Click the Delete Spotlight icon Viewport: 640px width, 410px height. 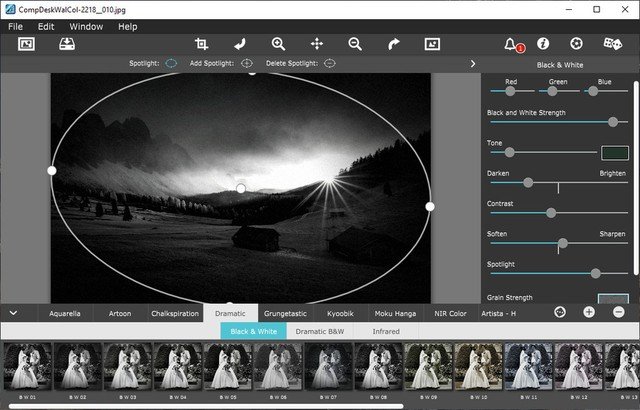coord(330,63)
